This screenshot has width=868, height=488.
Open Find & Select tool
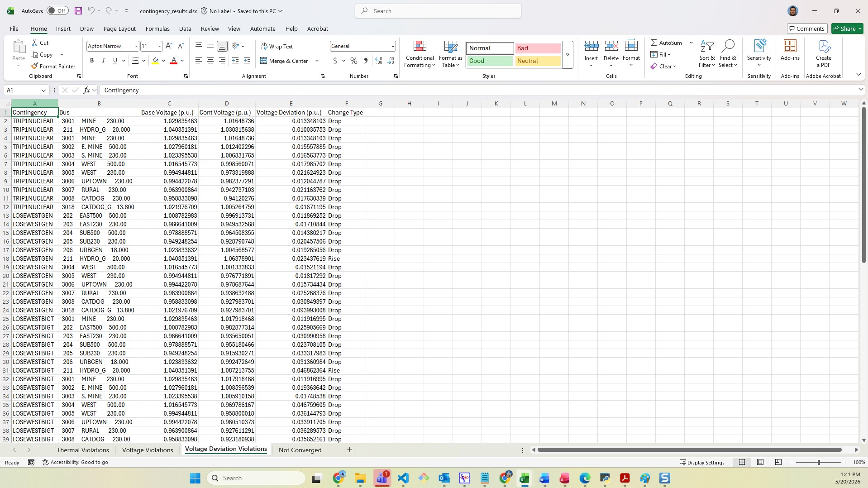tap(728, 54)
